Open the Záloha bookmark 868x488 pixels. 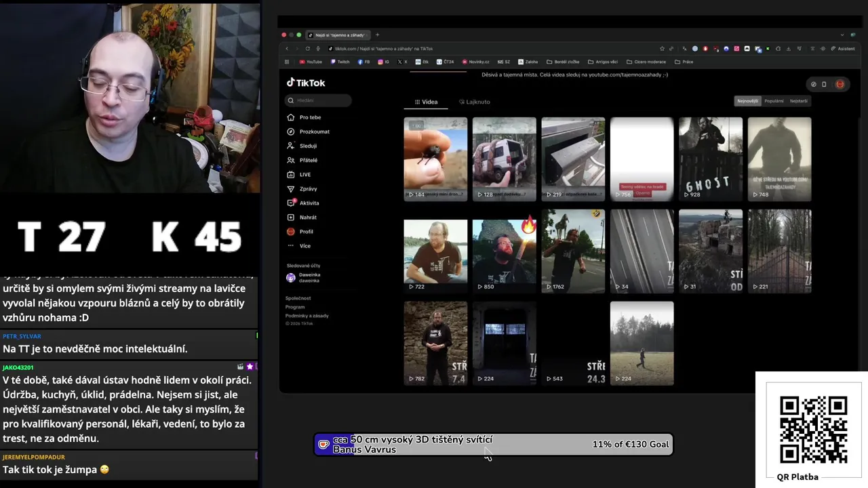click(528, 62)
